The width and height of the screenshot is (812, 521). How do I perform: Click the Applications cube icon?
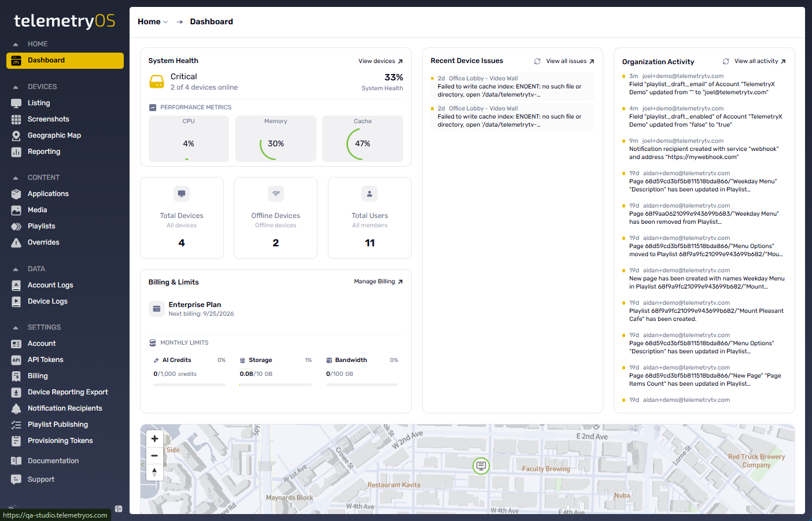[x=16, y=194]
